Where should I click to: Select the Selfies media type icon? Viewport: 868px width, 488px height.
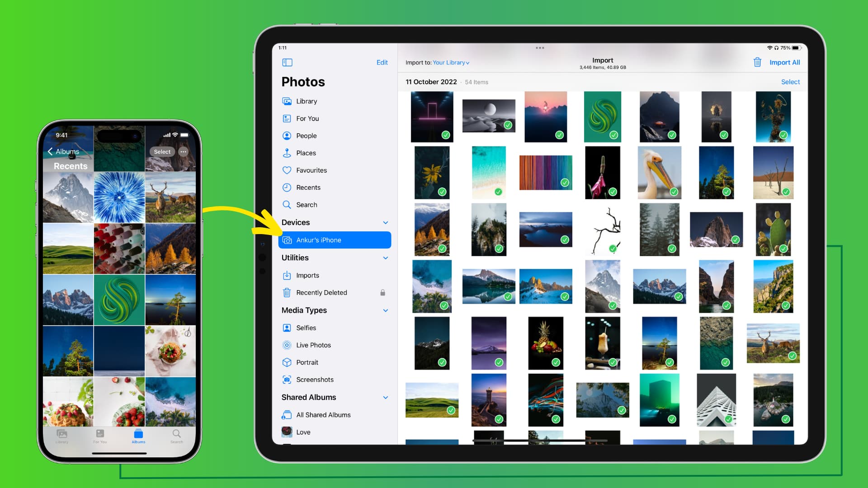pyautogui.click(x=287, y=327)
